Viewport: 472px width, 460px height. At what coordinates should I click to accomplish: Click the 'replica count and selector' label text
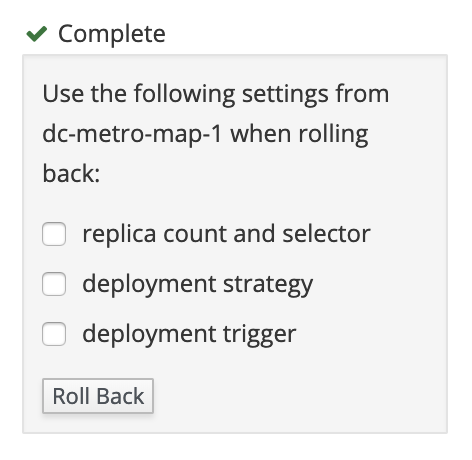click(x=226, y=234)
